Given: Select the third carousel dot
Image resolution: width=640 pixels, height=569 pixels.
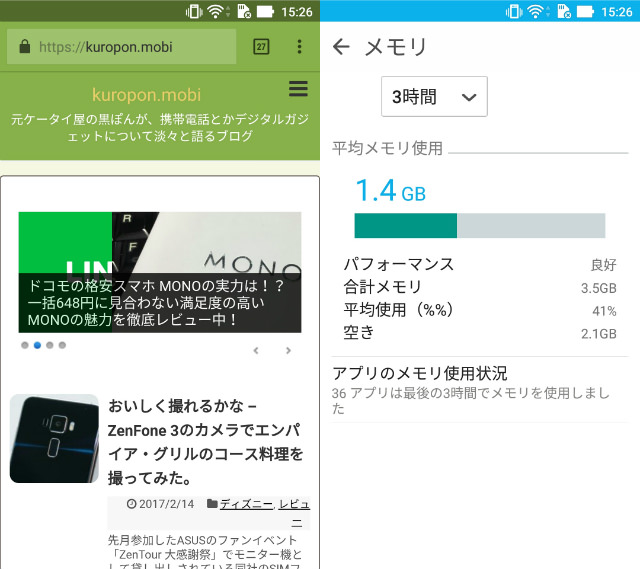Looking at the screenshot, I should point(50,345).
